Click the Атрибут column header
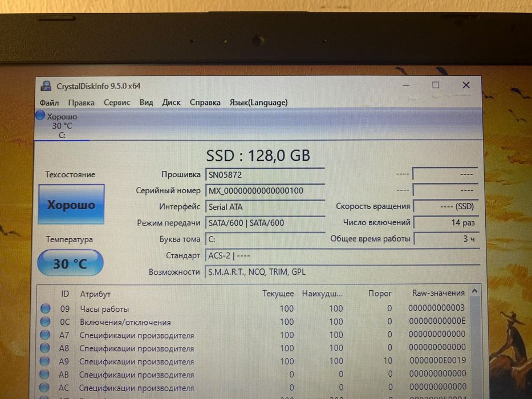Viewport: 532px width, 399px height. pos(95,294)
